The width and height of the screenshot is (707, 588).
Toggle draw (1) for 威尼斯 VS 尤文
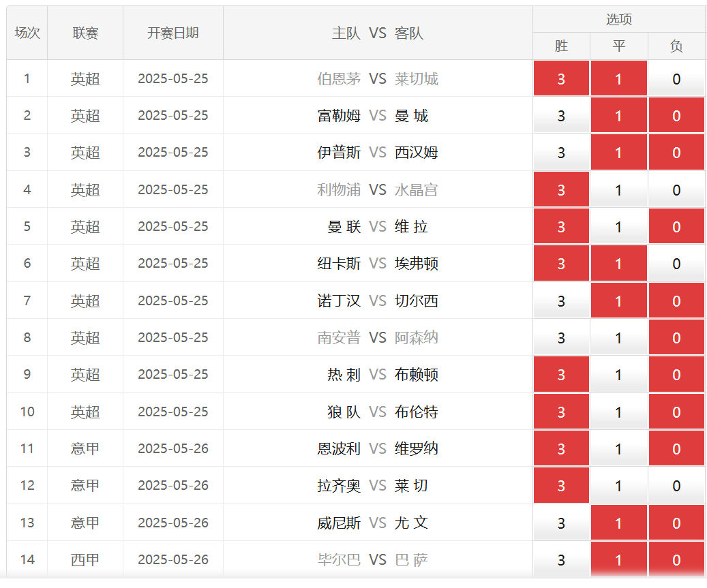(x=618, y=523)
